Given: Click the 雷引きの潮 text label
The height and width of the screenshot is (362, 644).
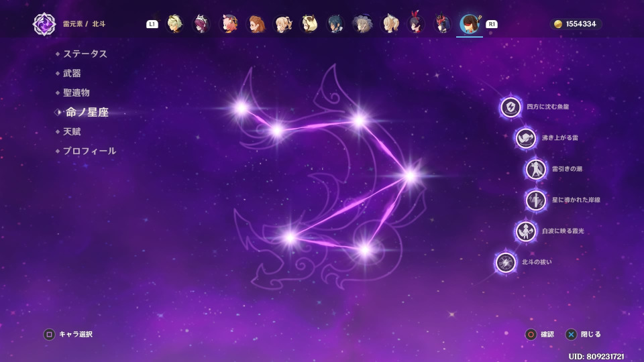Looking at the screenshot, I should [568, 169].
